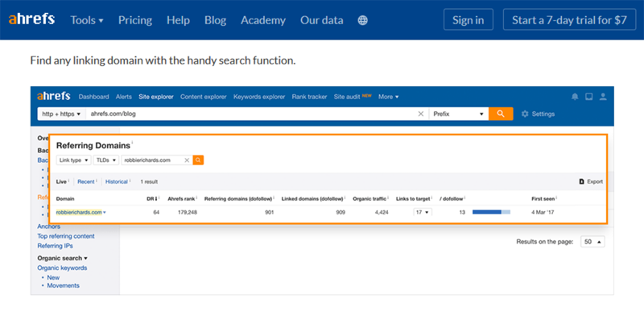
Task: Click the dofollow ratio bar
Action: [491, 212]
